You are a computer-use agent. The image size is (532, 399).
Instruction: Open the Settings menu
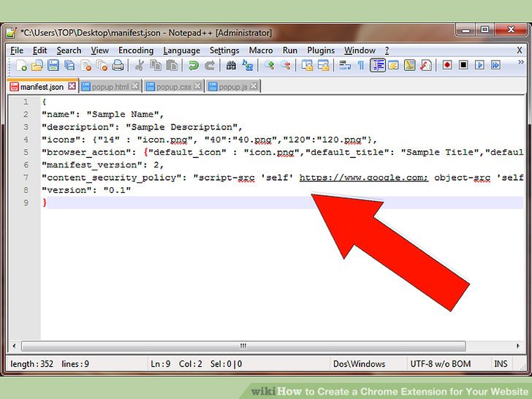(x=224, y=50)
